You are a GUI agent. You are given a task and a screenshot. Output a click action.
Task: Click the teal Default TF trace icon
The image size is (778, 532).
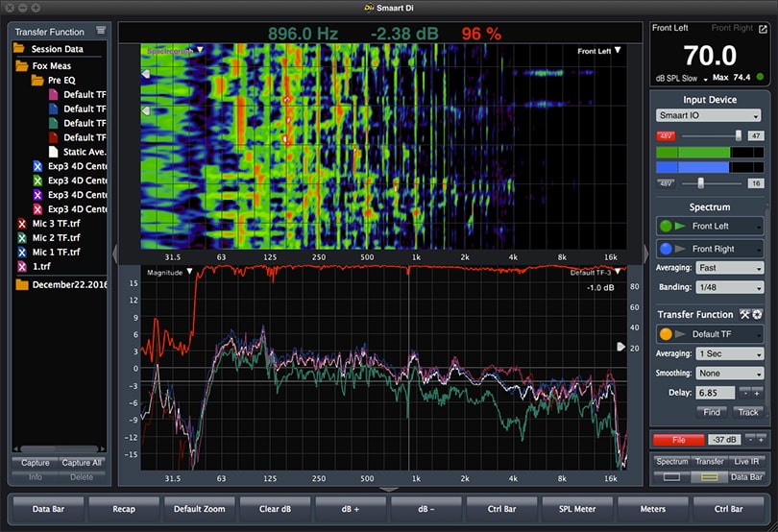(53, 123)
